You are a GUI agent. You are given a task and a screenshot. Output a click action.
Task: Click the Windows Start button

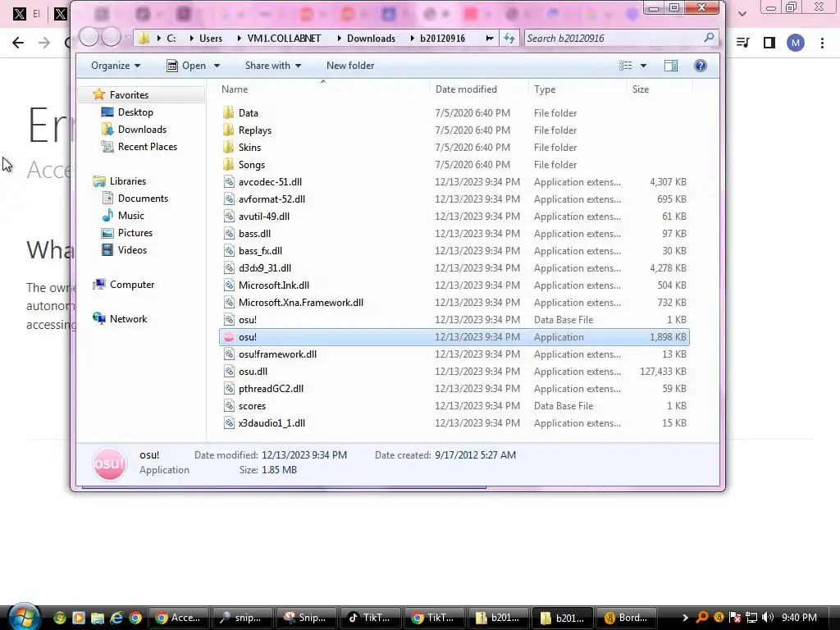click(x=24, y=617)
